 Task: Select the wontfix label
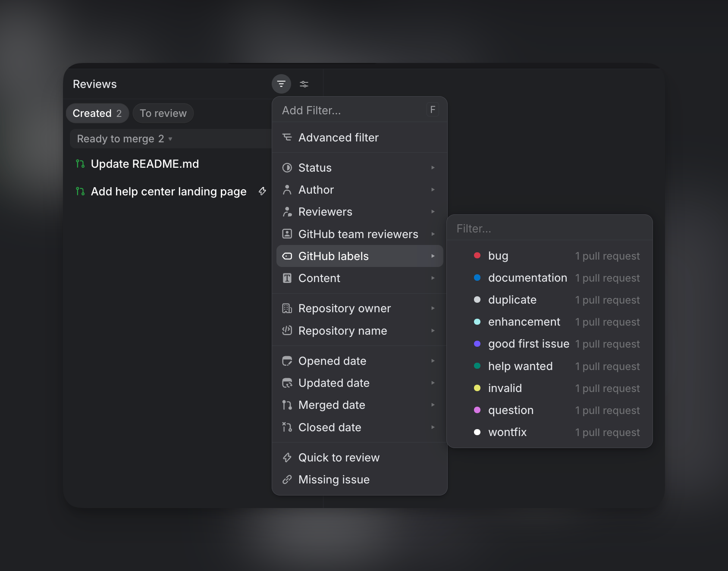point(549,432)
